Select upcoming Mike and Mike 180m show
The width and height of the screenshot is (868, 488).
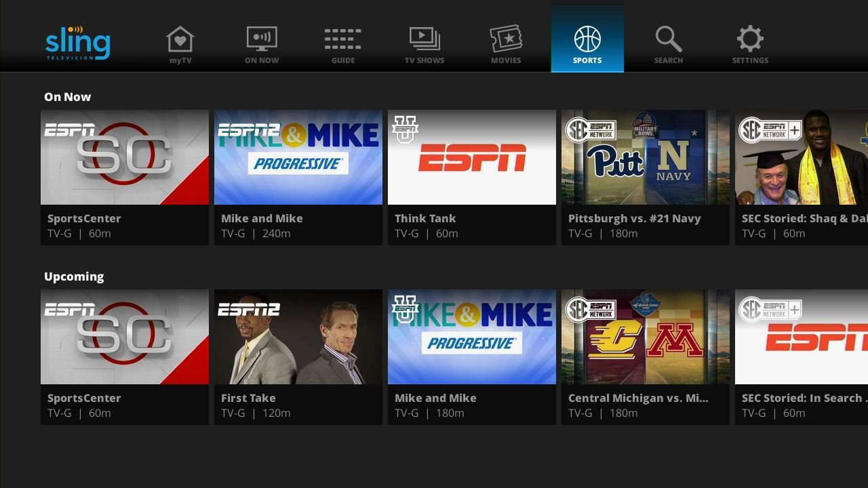pos(472,337)
